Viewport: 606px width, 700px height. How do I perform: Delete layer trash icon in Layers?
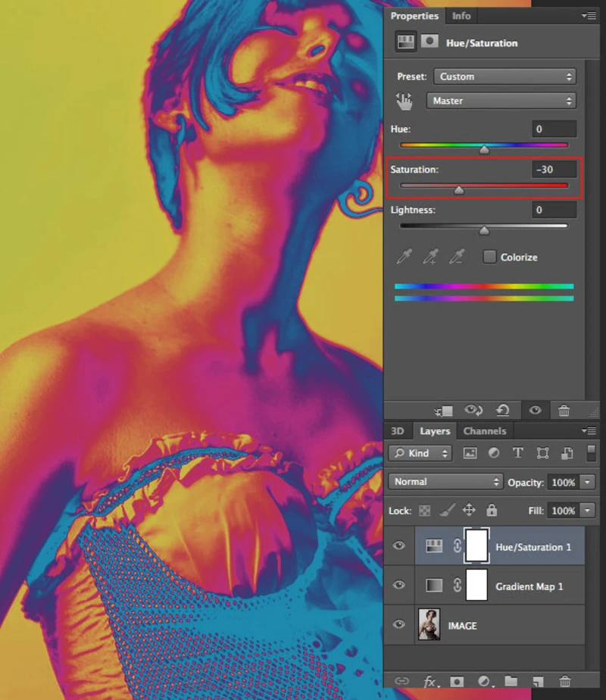point(565,681)
